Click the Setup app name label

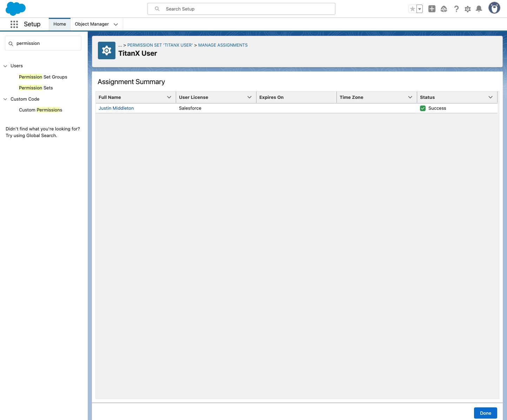32,24
